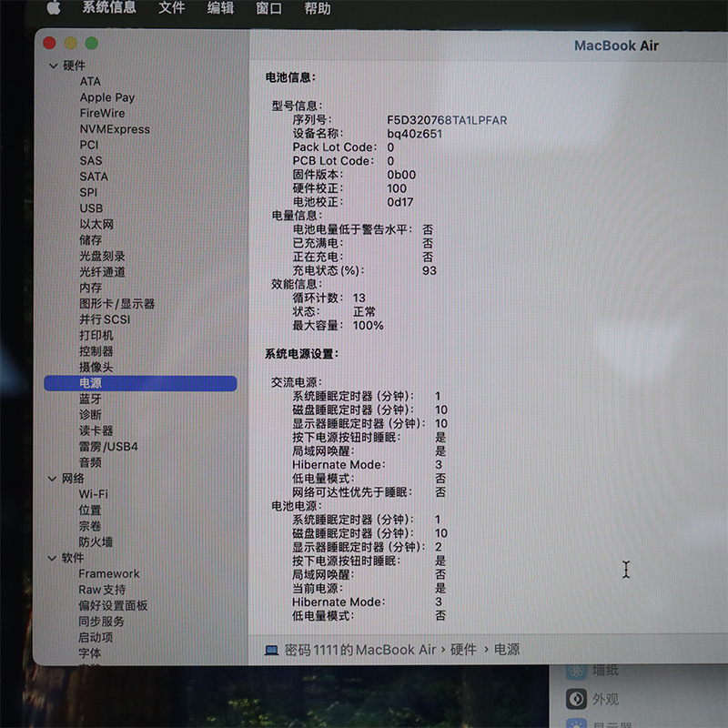This screenshot has height=728, width=728.
Task: Click the 充电状态 value 93
Action: pyautogui.click(x=430, y=270)
